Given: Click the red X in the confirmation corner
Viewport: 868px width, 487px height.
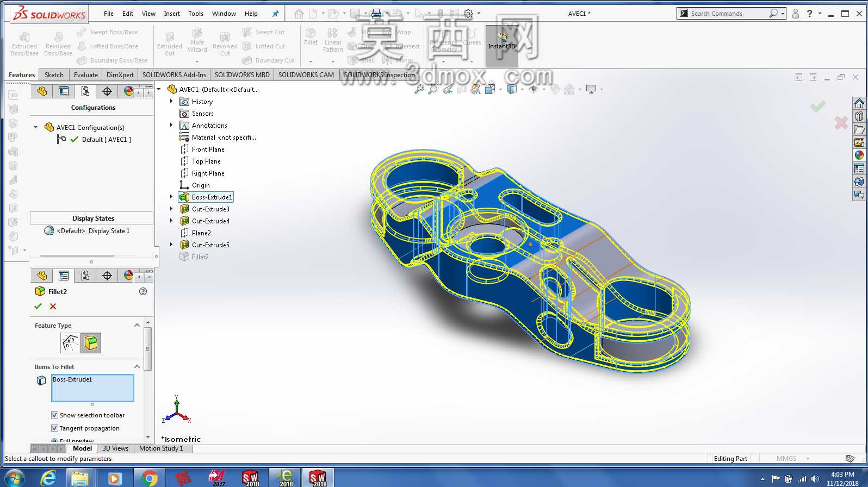Looking at the screenshot, I should (x=841, y=123).
